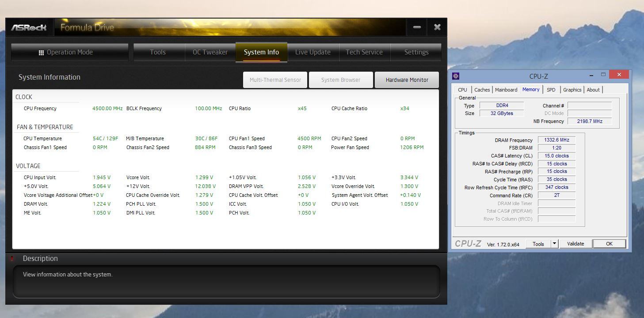Click the M/B Temperature value 30C / 86F
The width and height of the screenshot is (644, 318).
(206, 138)
